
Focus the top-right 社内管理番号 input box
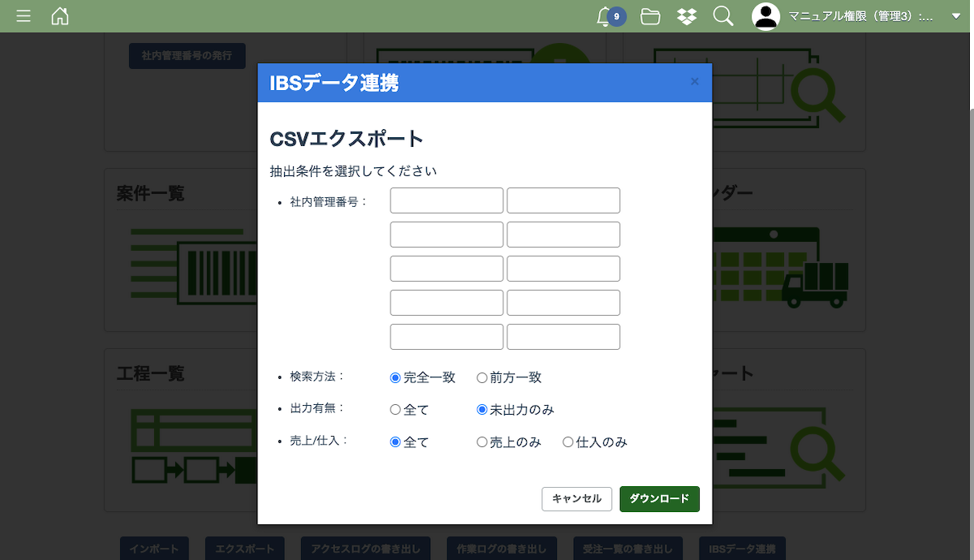pos(563,200)
